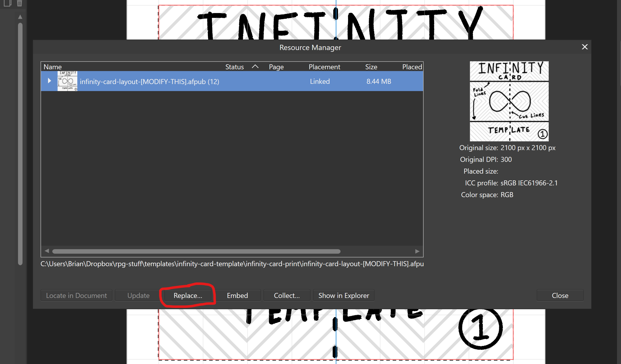Sort by the Name column header
The height and width of the screenshot is (364, 621).
(53, 67)
